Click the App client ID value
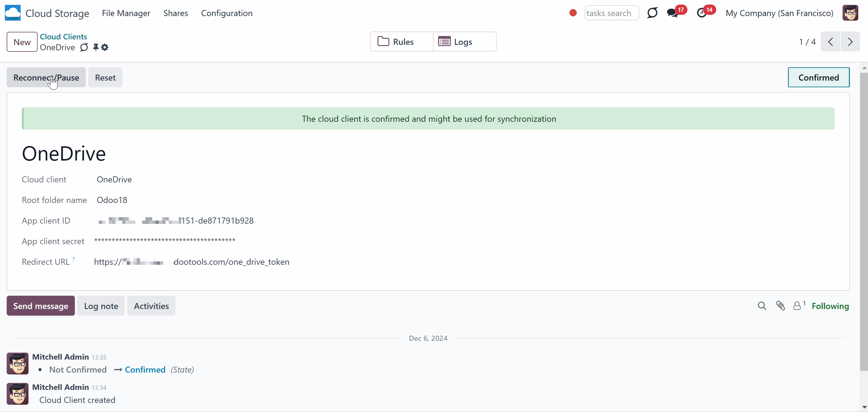Viewport: 868px width, 412px height. [175, 220]
